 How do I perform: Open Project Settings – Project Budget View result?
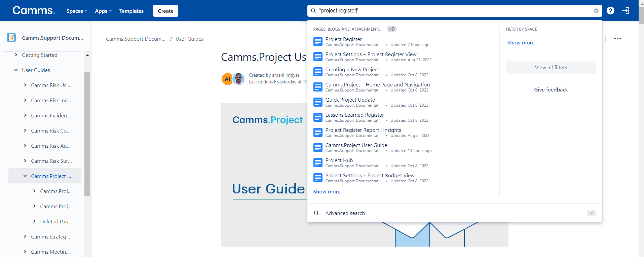[370, 176]
